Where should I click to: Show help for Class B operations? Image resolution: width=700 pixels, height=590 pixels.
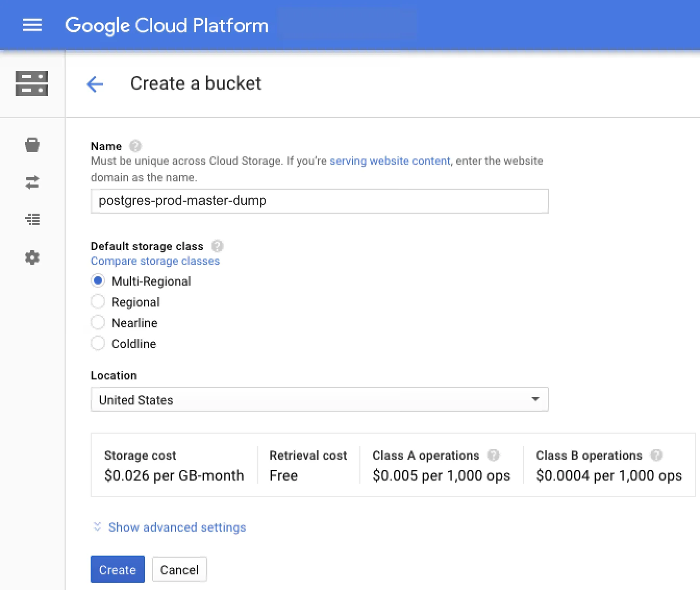click(657, 456)
